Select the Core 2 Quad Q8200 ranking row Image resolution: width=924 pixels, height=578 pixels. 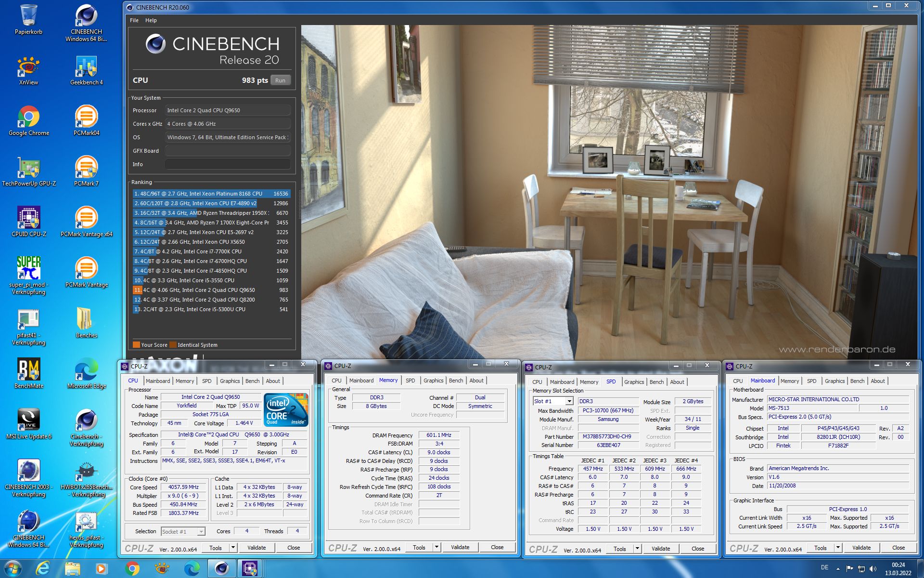211,300
